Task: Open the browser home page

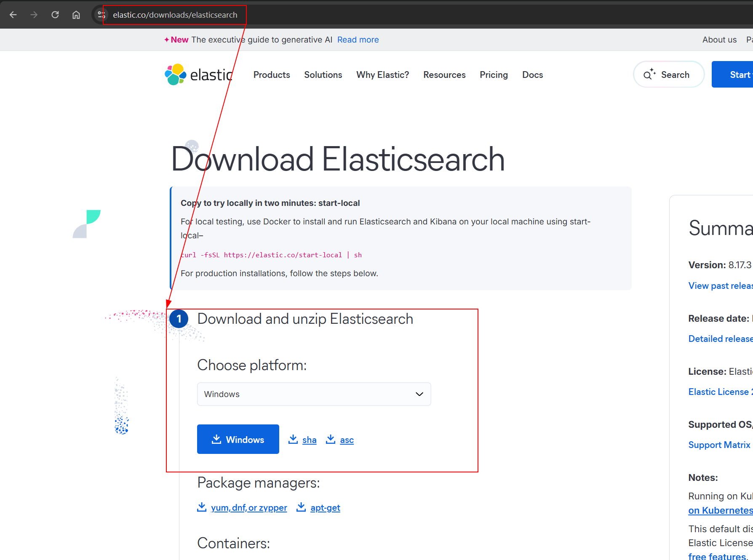Action: [x=76, y=15]
